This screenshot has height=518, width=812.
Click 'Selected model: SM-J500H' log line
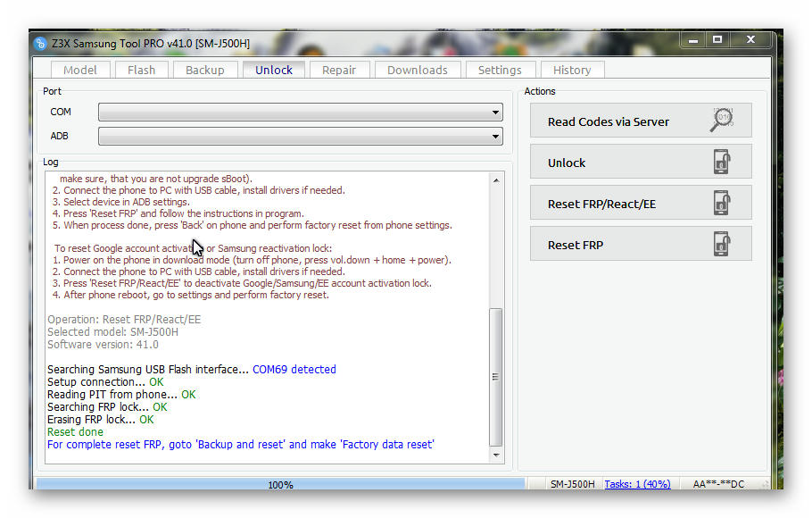[113, 332]
